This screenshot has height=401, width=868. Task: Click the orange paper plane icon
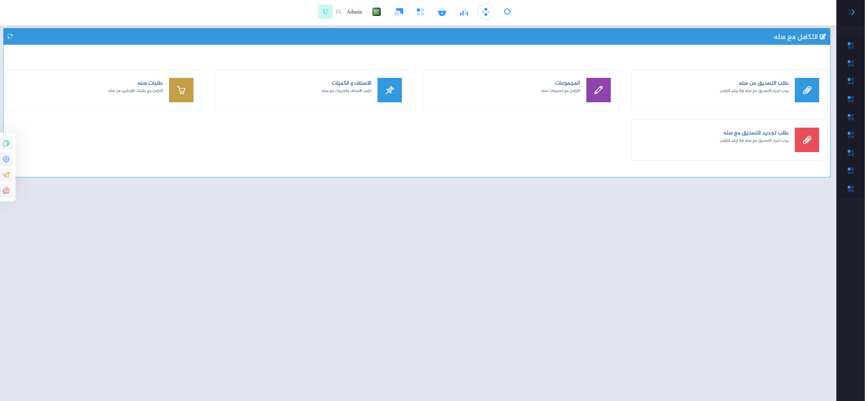(6, 175)
